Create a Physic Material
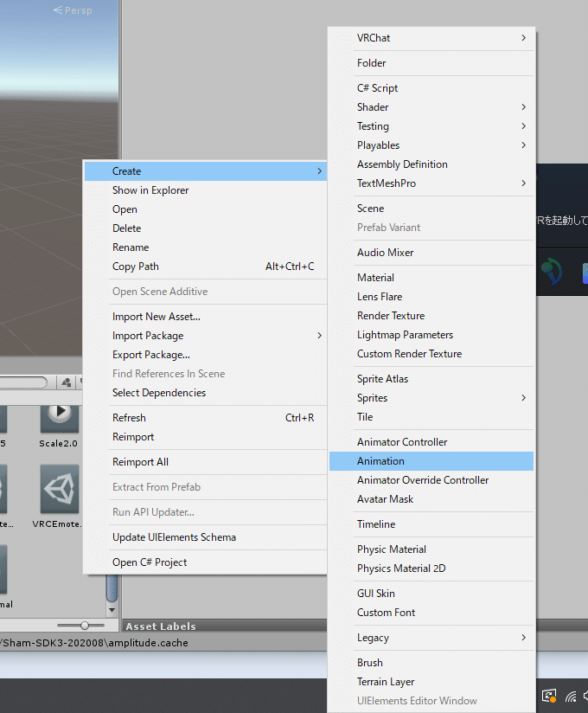The width and height of the screenshot is (588, 713). coord(431,549)
